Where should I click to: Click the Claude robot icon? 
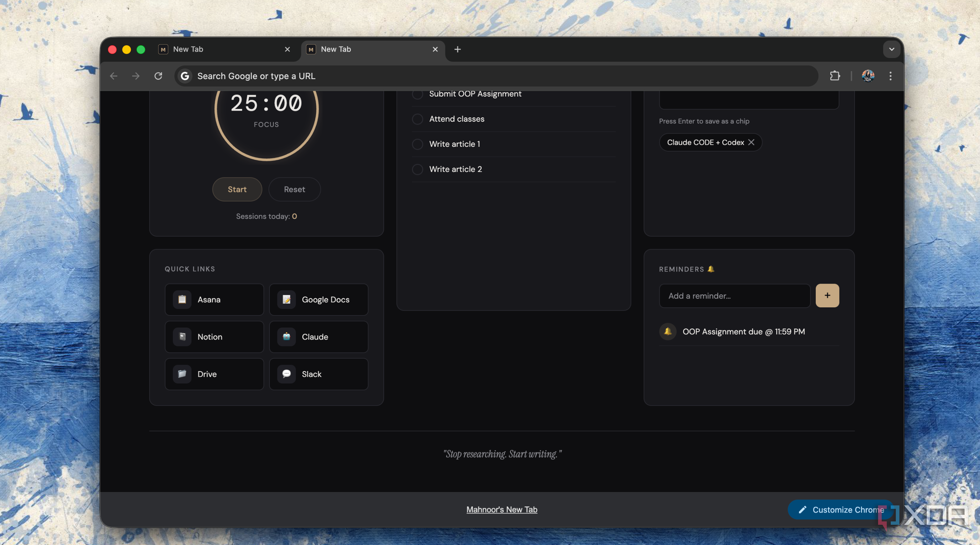point(287,337)
